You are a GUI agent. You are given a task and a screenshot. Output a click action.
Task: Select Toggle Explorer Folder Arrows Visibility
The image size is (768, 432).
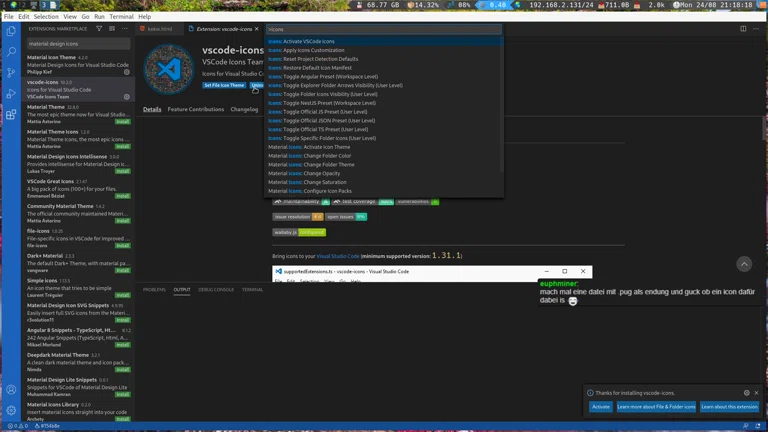click(384, 86)
